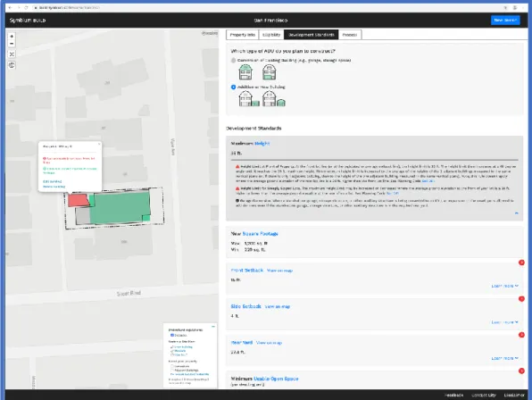Click red alert badge on Front Setback
Image resolution: width=532 pixels, height=400 pixels.
[x=521, y=262]
